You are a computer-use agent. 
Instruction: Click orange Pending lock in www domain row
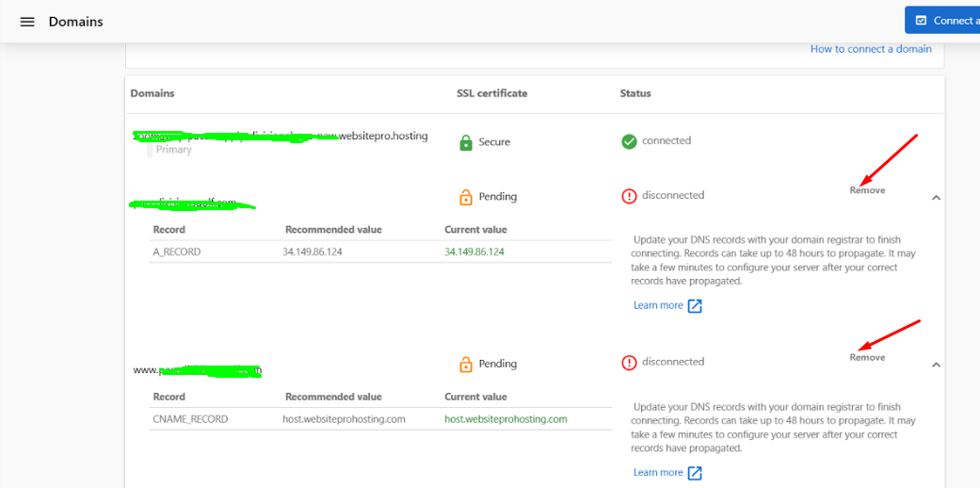click(x=465, y=364)
